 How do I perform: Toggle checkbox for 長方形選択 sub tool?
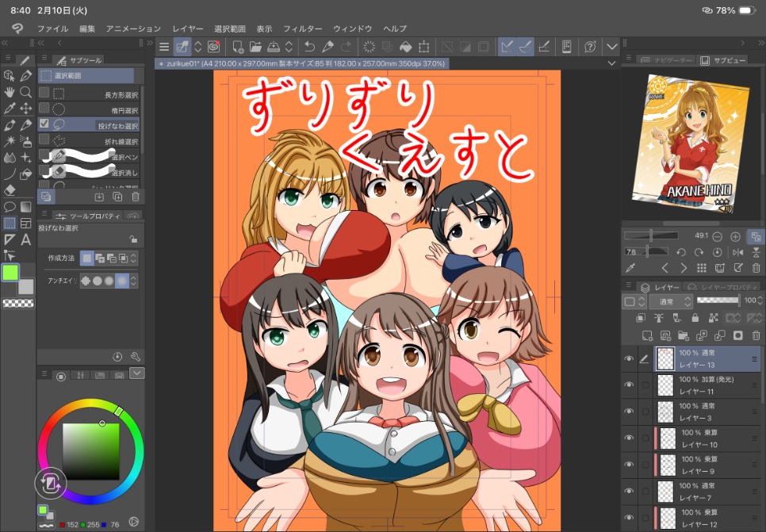(x=44, y=92)
